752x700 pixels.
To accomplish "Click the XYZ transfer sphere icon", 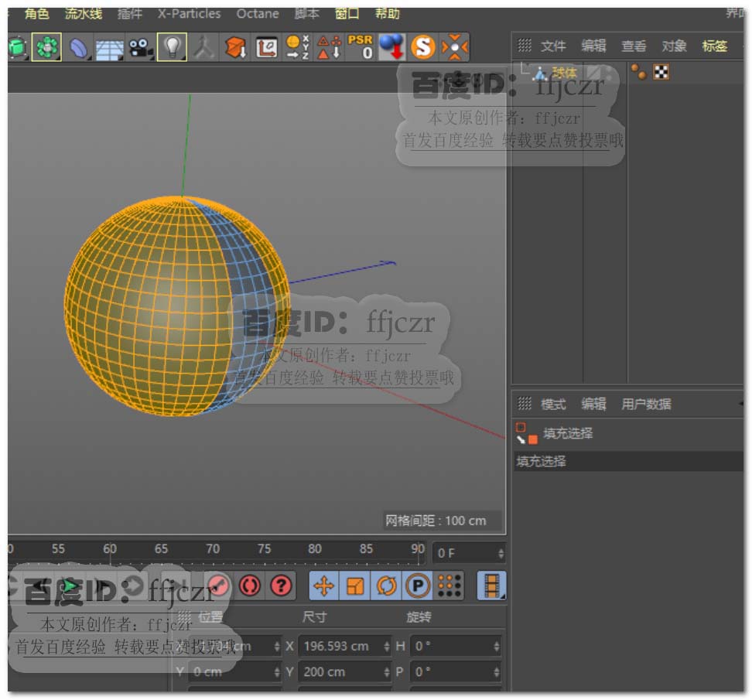I will (297, 47).
